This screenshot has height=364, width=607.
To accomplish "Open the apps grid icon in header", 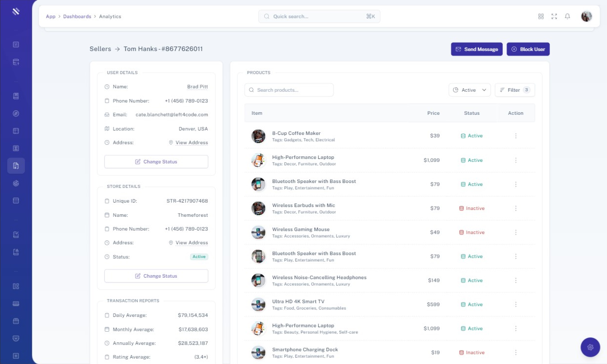I will pyautogui.click(x=541, y=16).
